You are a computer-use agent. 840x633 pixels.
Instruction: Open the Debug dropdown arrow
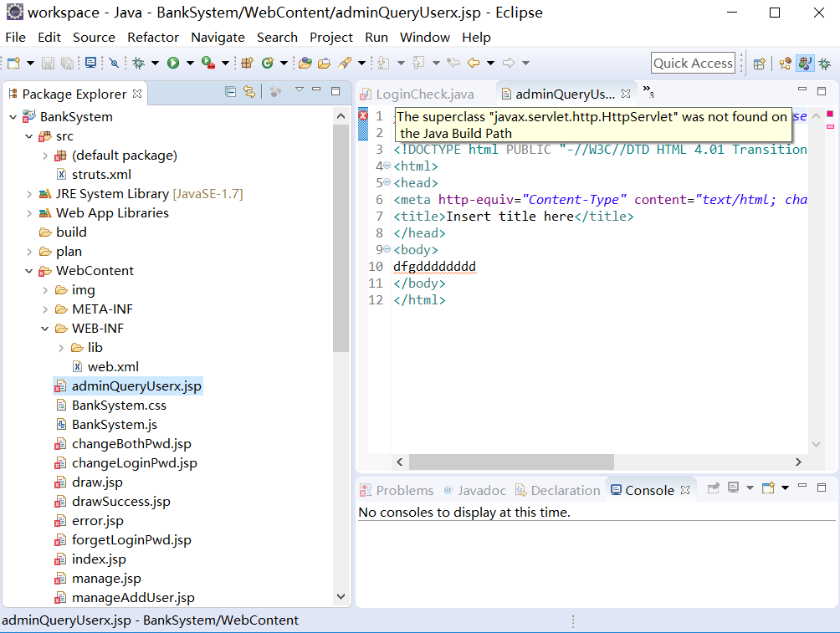(x=156, y=64)
